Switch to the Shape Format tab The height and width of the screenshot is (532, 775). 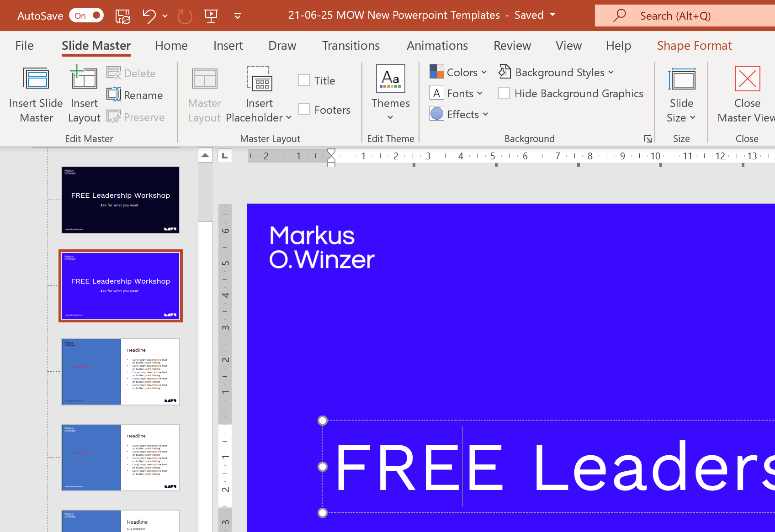[695, 46]
